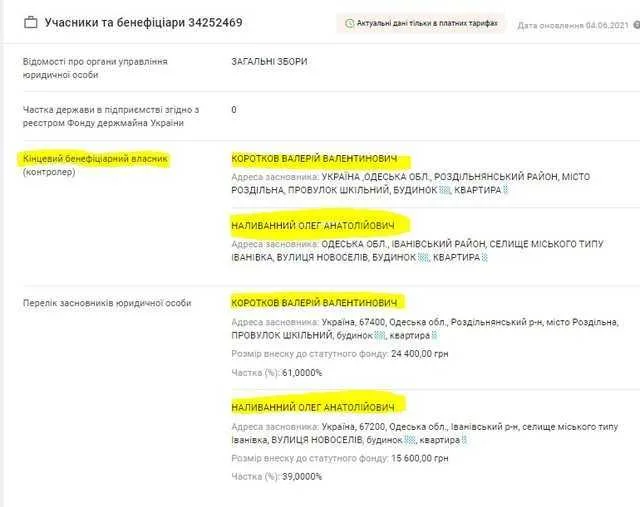640x507 pixels.
Task: Click the 61,0000% share value
Action: click(x=302, y=373)
